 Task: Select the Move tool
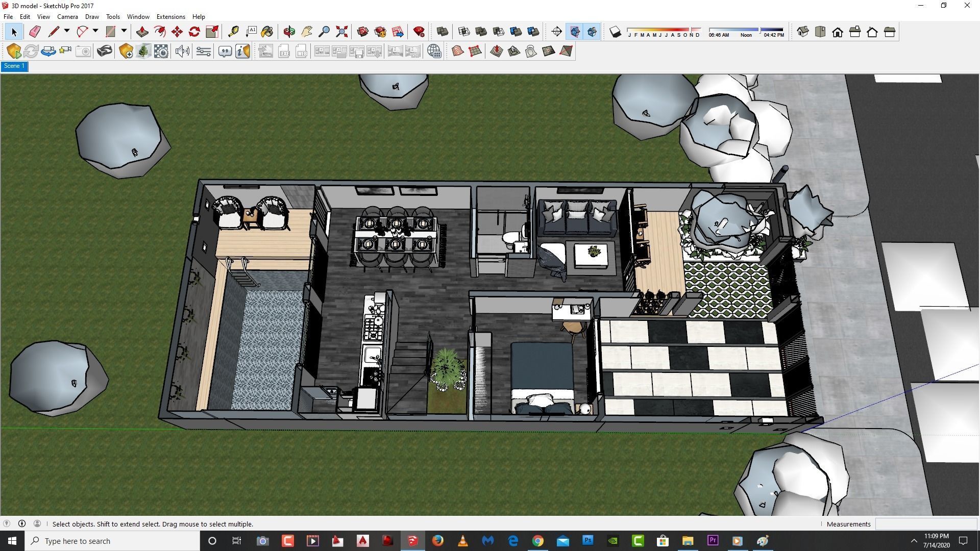pos(177,32)
